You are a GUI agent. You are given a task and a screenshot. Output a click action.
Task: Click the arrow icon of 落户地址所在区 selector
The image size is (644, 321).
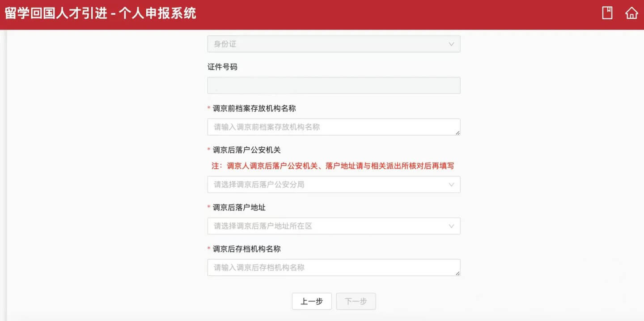451,226
